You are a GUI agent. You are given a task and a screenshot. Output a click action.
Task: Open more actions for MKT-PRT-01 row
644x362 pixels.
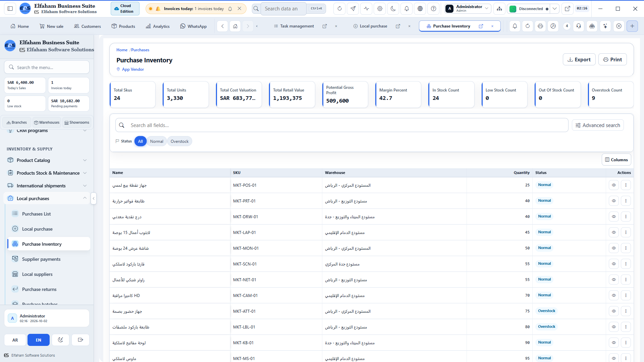626,201
